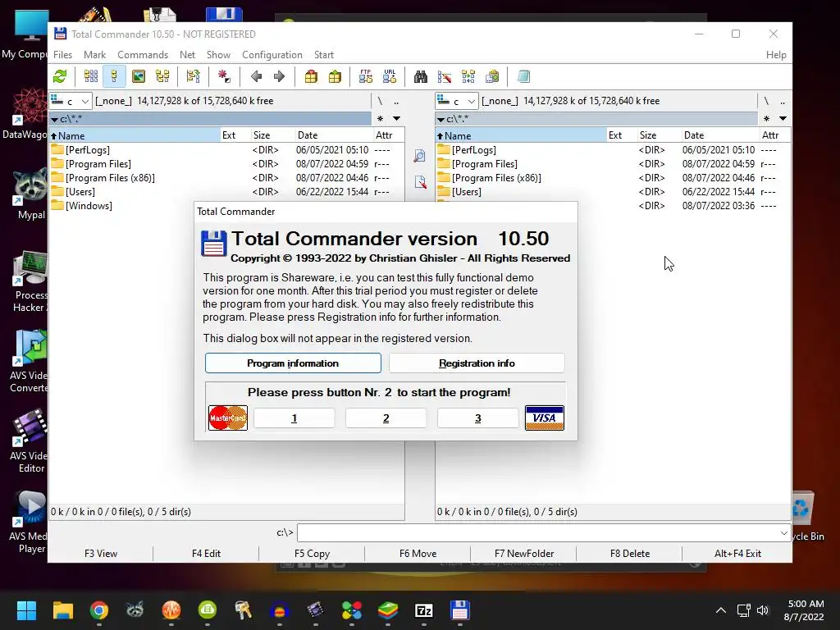Select the Full details view icon

115,76
